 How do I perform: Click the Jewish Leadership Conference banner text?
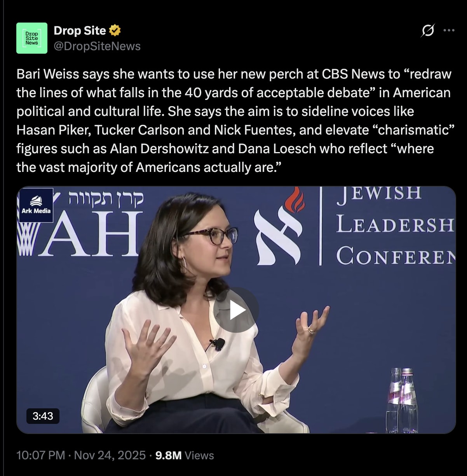tap(395, 226)
